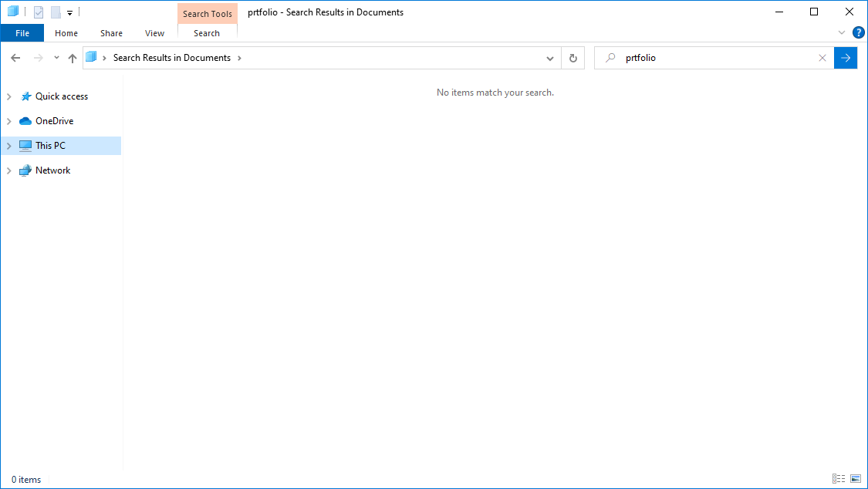Open the Share ribbon tab
Viewport: 868px width, 489px height.
[111, 33]
